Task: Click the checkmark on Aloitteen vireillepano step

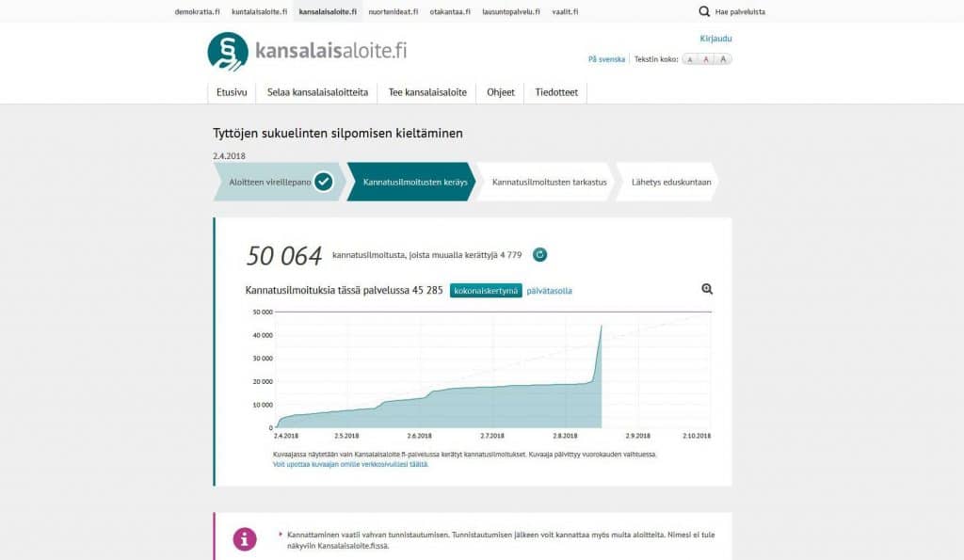Action: click(x=324, y=182)
